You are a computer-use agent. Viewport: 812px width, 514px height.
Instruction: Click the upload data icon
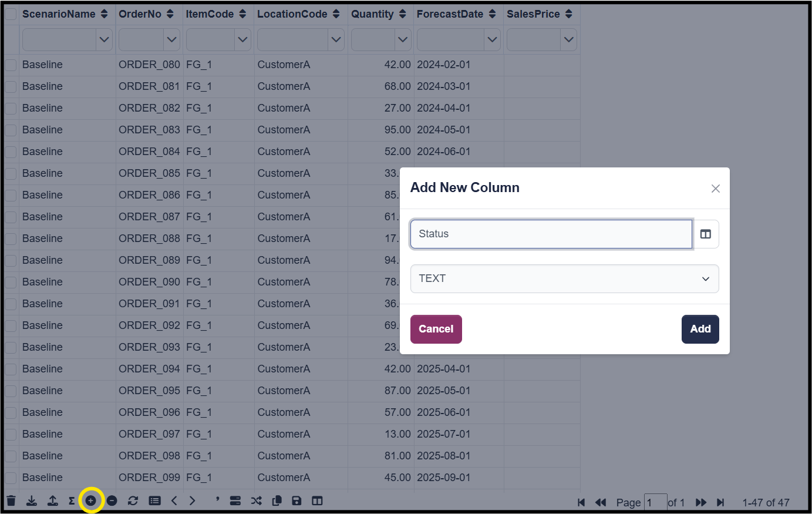point(52,500)
